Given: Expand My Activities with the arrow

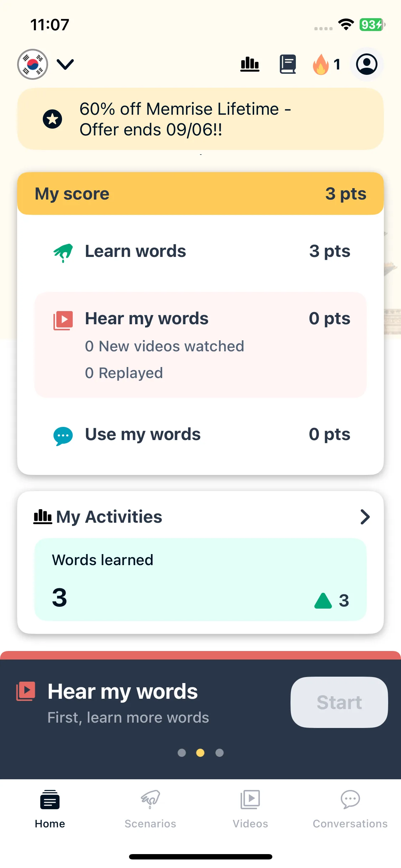Looking at the screenshot, I should tap(365, 517).
